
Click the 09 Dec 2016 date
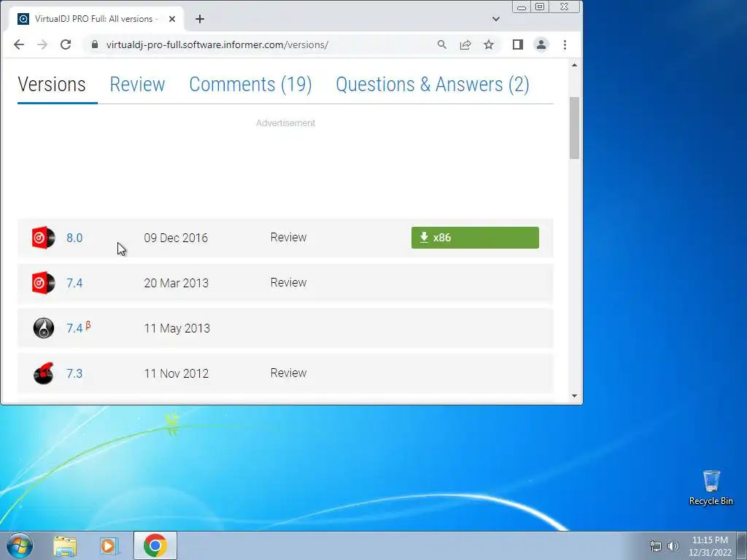click(x=176, y=238)
